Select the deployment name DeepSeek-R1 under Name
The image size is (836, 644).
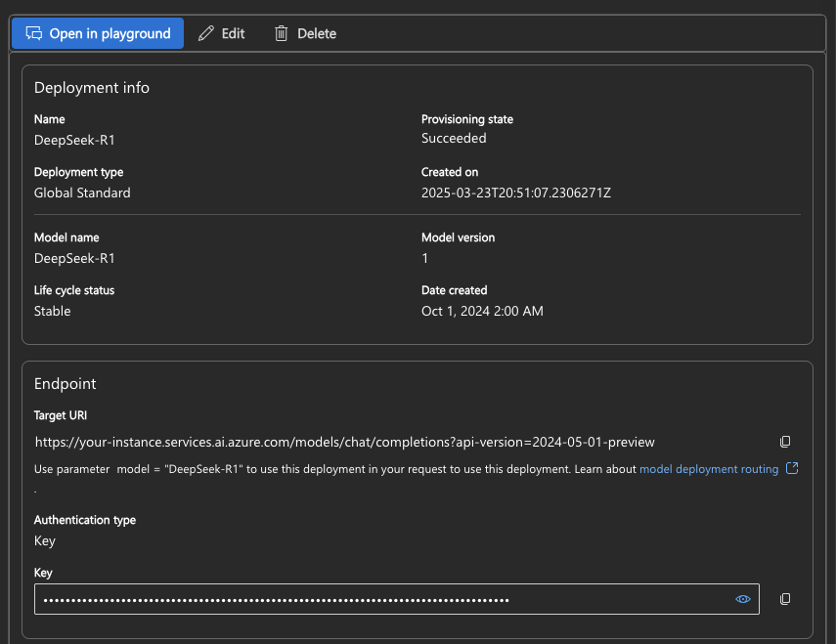point(74,140)
